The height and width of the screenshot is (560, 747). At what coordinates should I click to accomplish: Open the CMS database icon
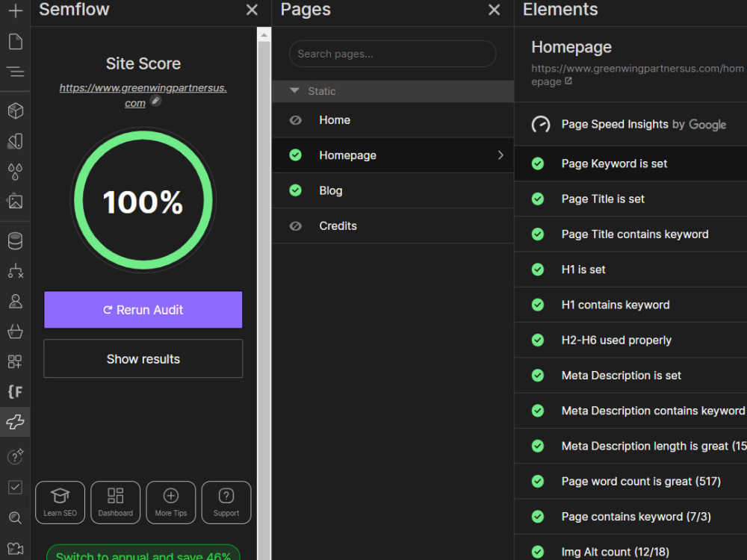15,241
